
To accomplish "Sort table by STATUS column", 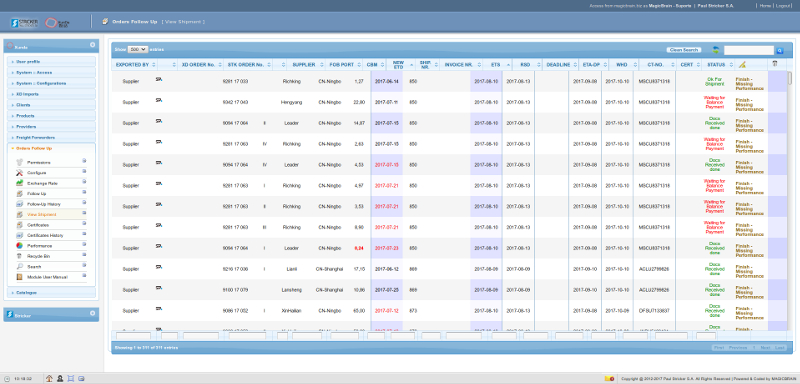I will pos(719,65).
